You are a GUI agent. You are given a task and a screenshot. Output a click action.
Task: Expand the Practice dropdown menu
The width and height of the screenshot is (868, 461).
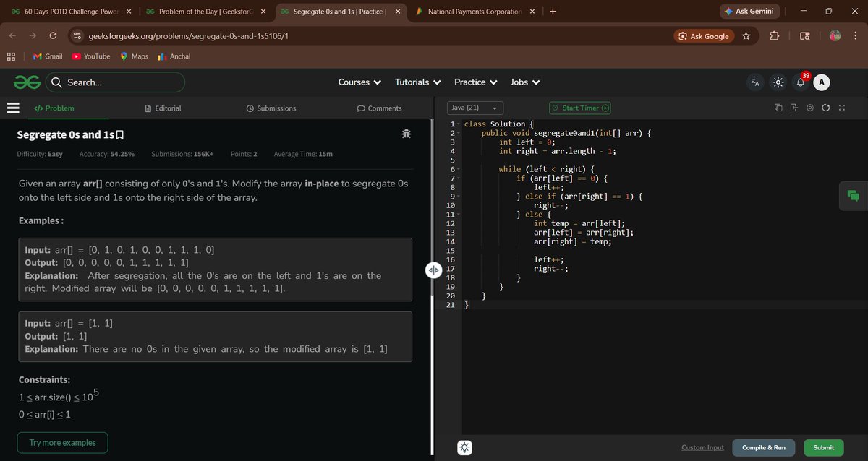476,82
